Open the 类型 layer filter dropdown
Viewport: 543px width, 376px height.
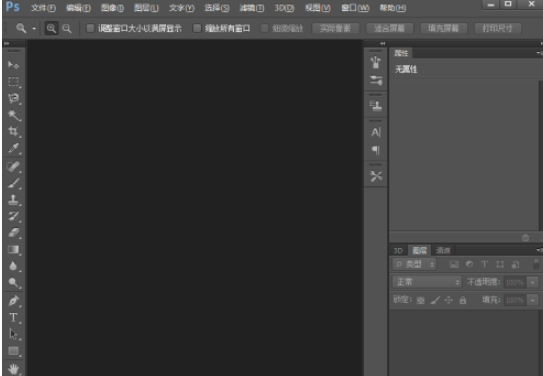tap(414, 264)
